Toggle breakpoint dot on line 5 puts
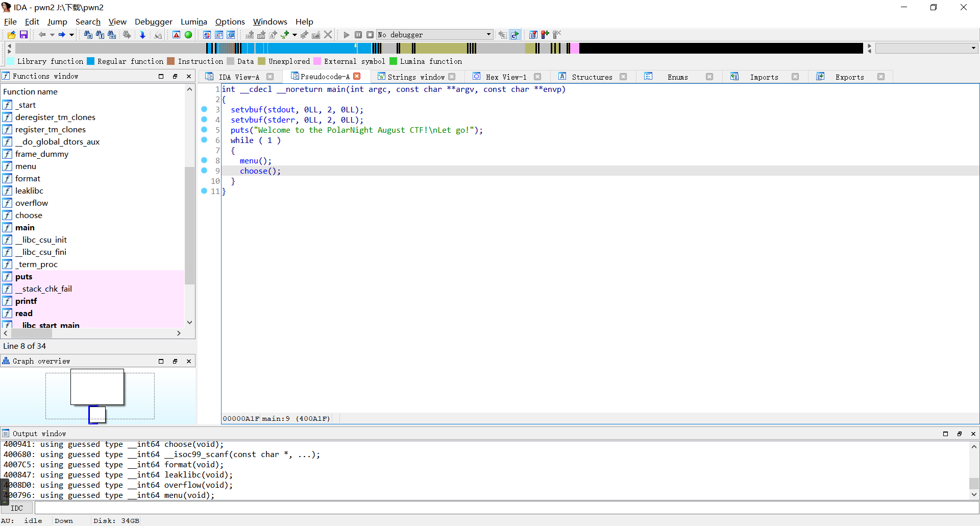This screenshot has height=526, width=980. click(x=204, y=130)
